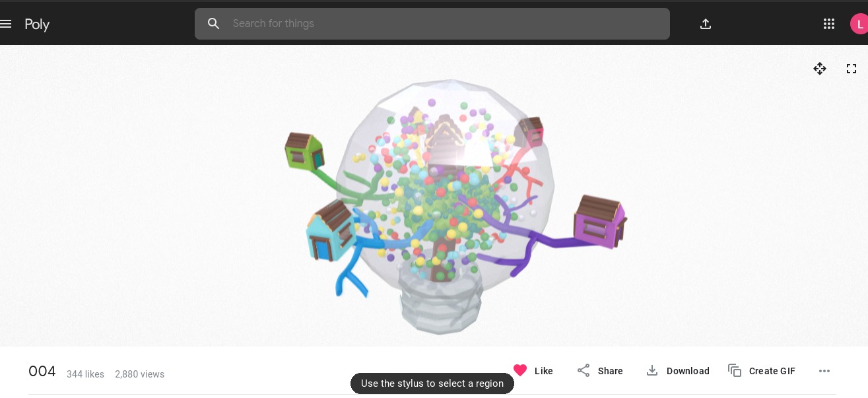Go to the Poly home logo
This screenshot has width=868, height=398.
37,24
